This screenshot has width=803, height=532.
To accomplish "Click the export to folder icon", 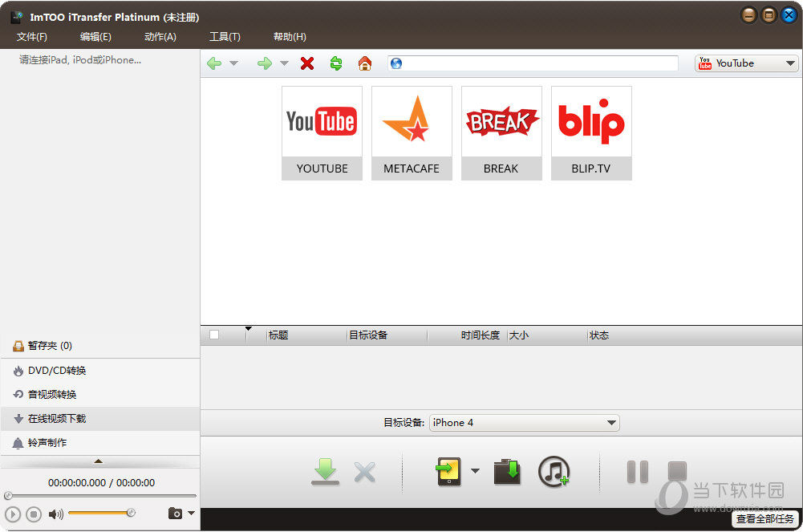I will (x=507, y=472).
